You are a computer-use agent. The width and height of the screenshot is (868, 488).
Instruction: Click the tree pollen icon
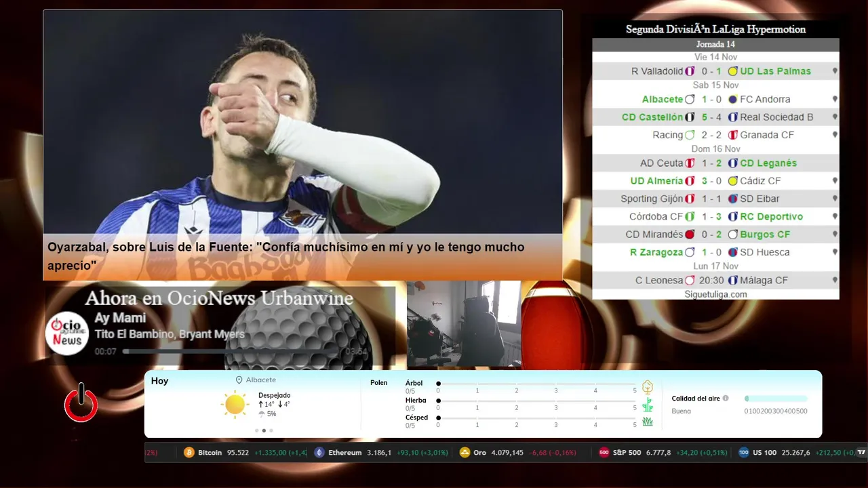coord(648,387)
